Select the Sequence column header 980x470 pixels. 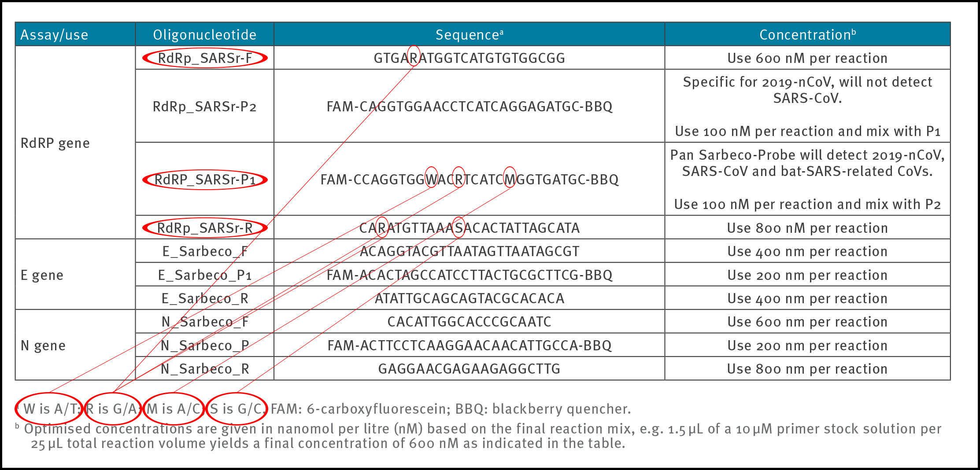coord(469,35)
